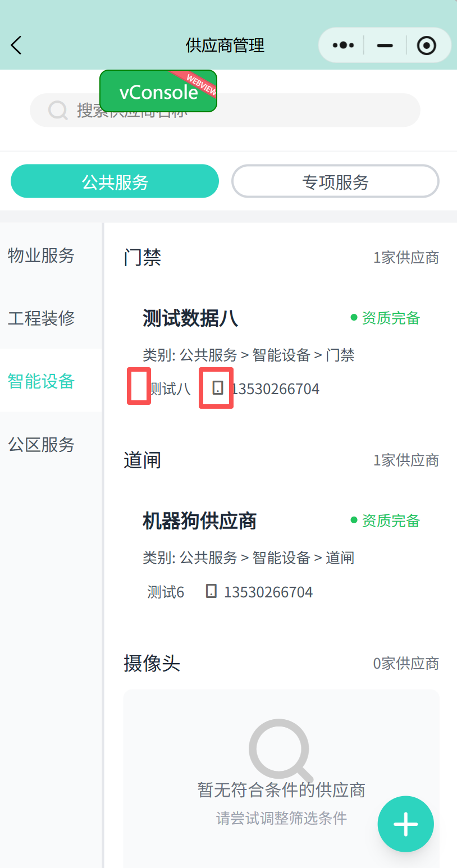Tap the phone icon beside 13530266704 for 测试数据八
The image size is (457, 868).
[x=216, y=387]
